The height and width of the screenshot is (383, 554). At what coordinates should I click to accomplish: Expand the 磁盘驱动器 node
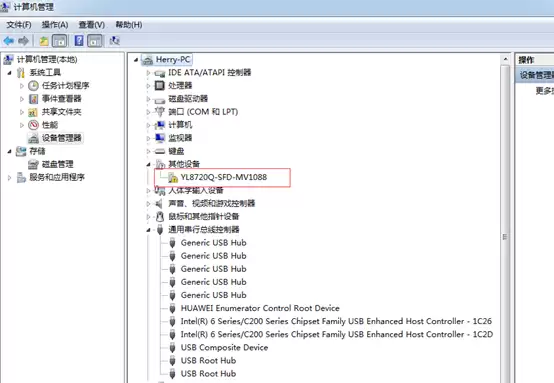(148, 99)
